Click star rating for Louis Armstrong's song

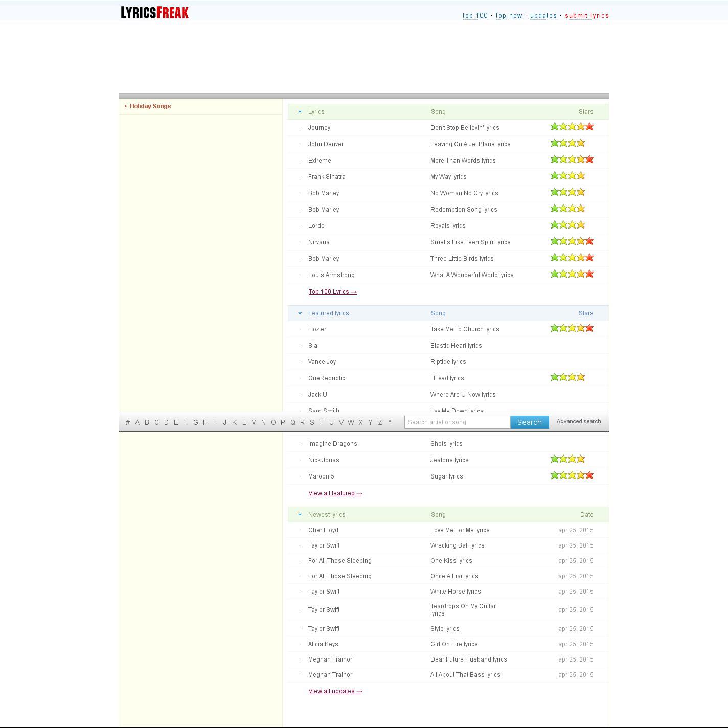572,274
